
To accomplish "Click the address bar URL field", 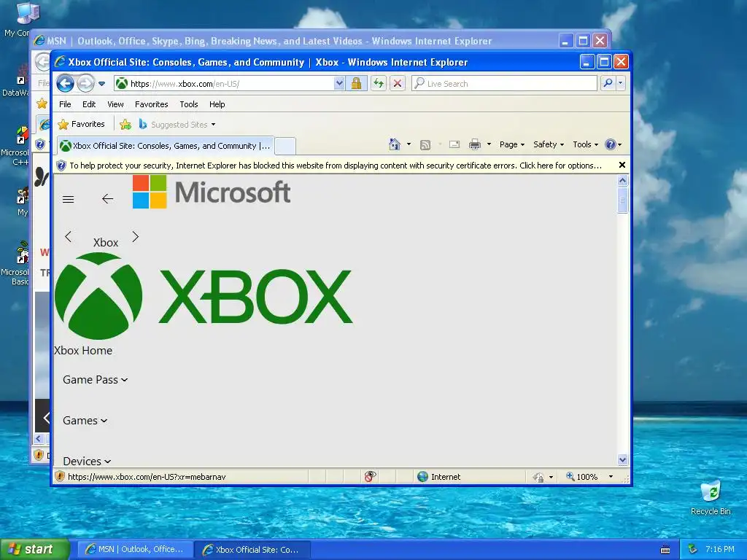I will [224, 84].
